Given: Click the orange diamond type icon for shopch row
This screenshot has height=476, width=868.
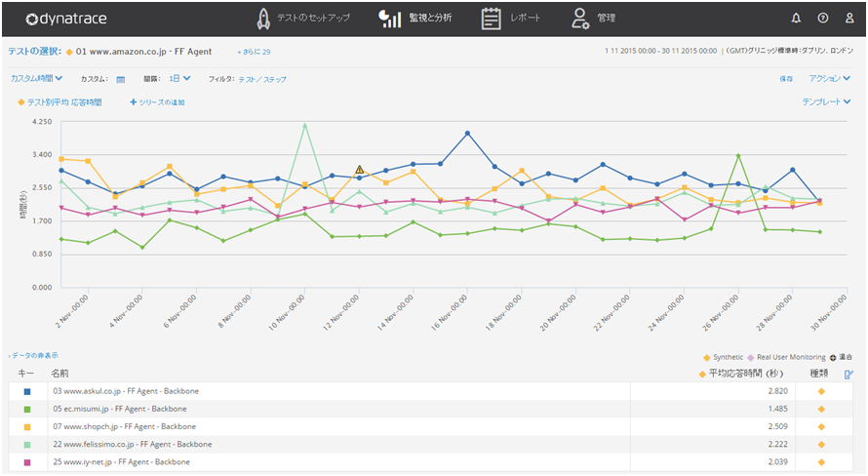Looking at the screenshot, I should coord(821,426).
